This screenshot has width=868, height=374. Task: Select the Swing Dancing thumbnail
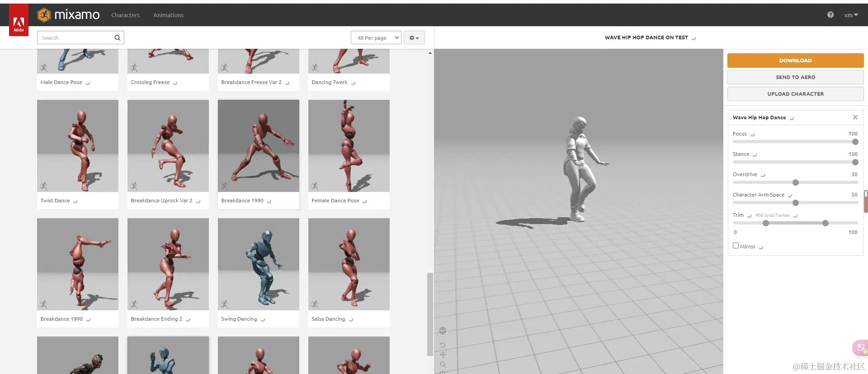pyautogui.click(x=259, y=264)
